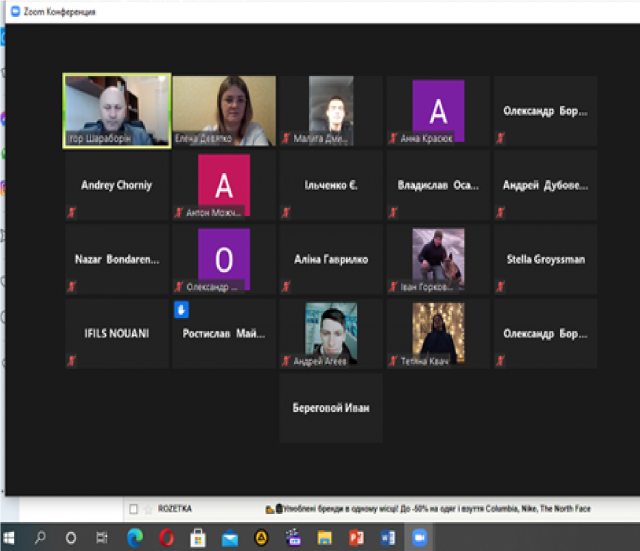
Task: Select Антон Можч... pink avatar tile
Action: 224,185
